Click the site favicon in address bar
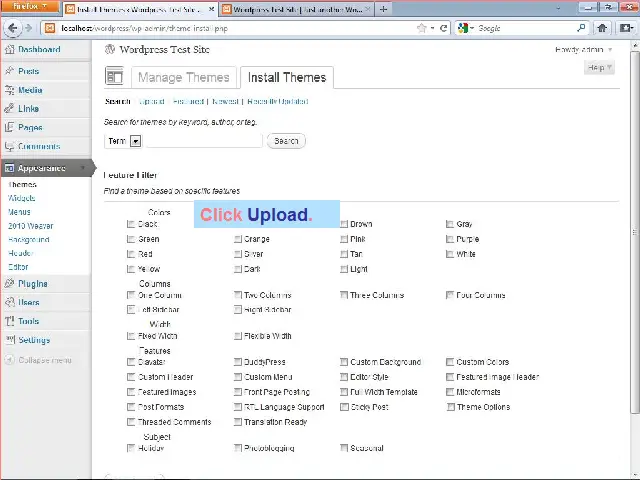The height and width of the screenshot is (480, 640). click(50, 28)
